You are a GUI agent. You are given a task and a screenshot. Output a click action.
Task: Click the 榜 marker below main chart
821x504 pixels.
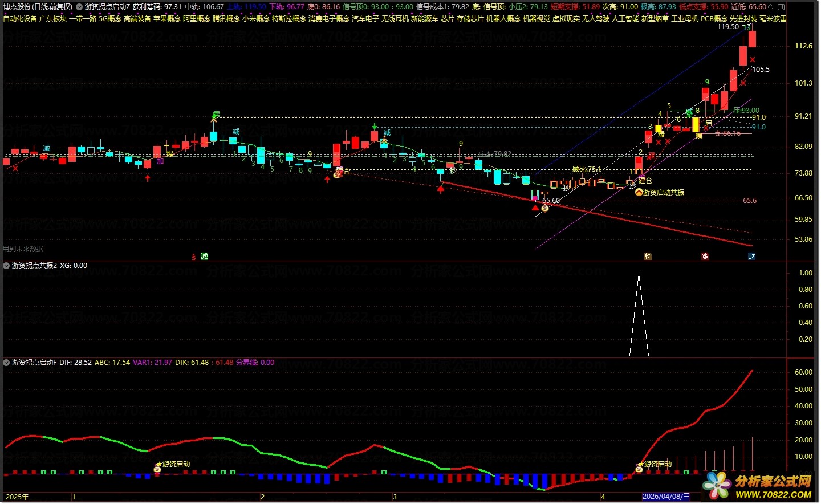coord(648,257)
